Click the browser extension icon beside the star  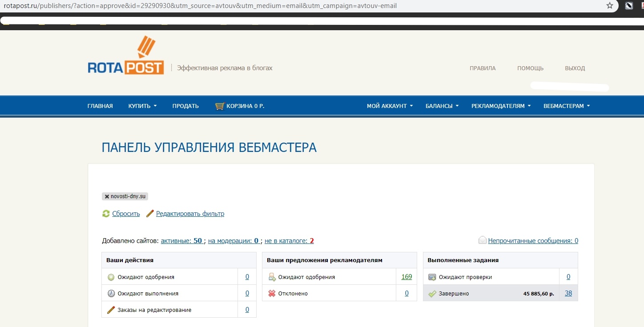(629, 6)
